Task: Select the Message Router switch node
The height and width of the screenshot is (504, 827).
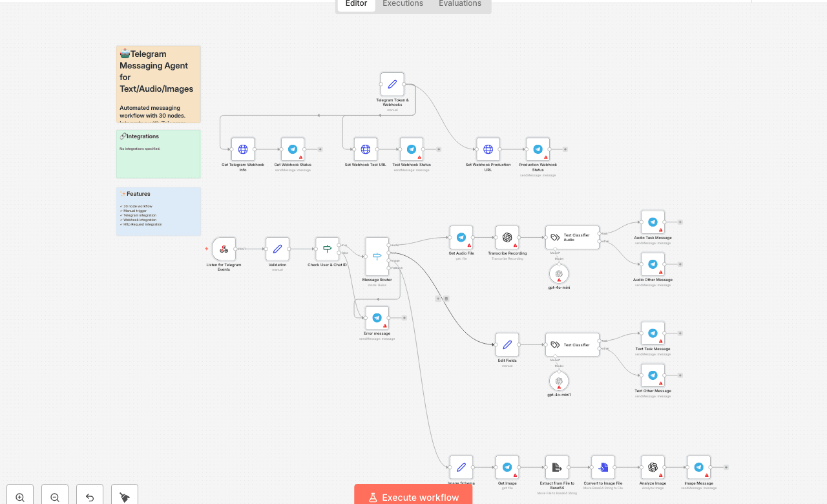Action: click(377, 257)
